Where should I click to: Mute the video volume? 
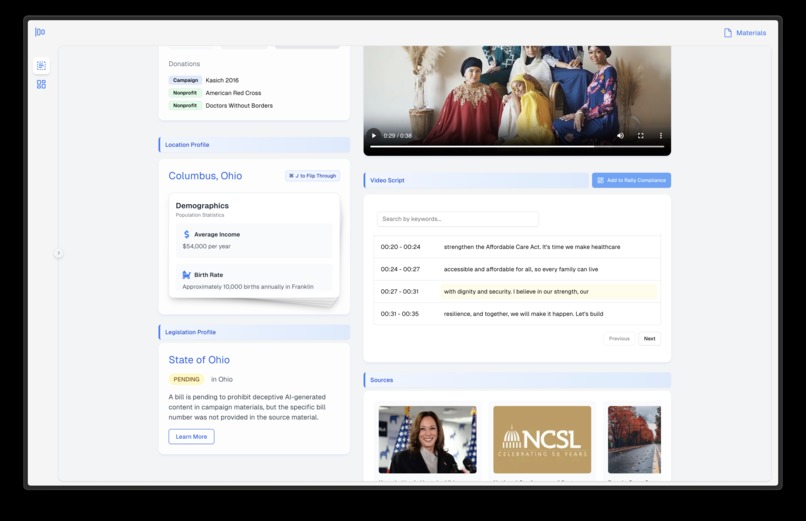pos(620,136)
